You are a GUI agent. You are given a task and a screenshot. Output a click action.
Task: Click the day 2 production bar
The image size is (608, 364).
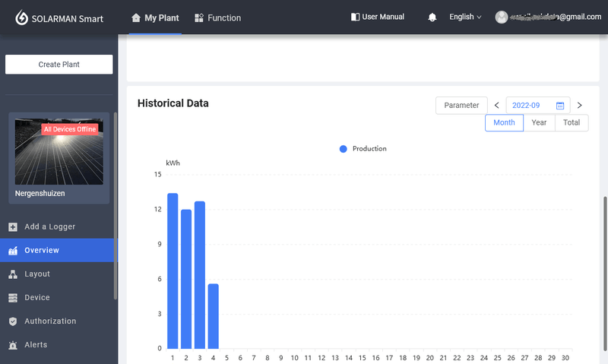click(x=186, y=279)
